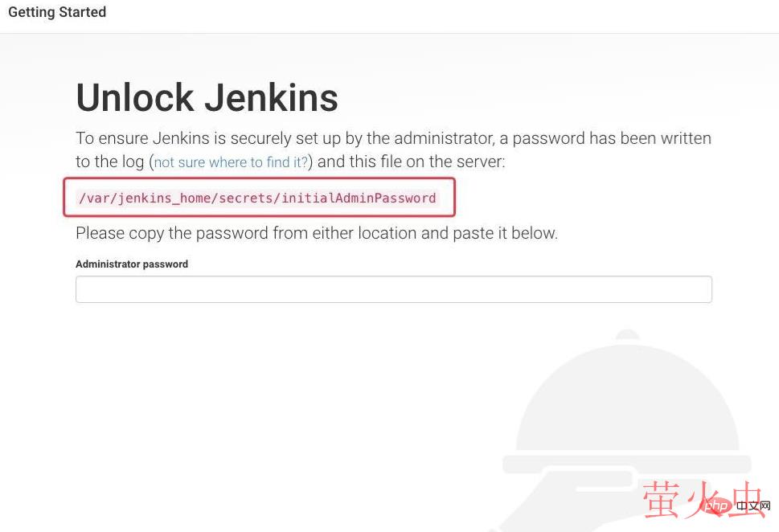The image size is (779, 532).
Task: Click the "secrets" folder segment in the path
Action: click(249, 198)
